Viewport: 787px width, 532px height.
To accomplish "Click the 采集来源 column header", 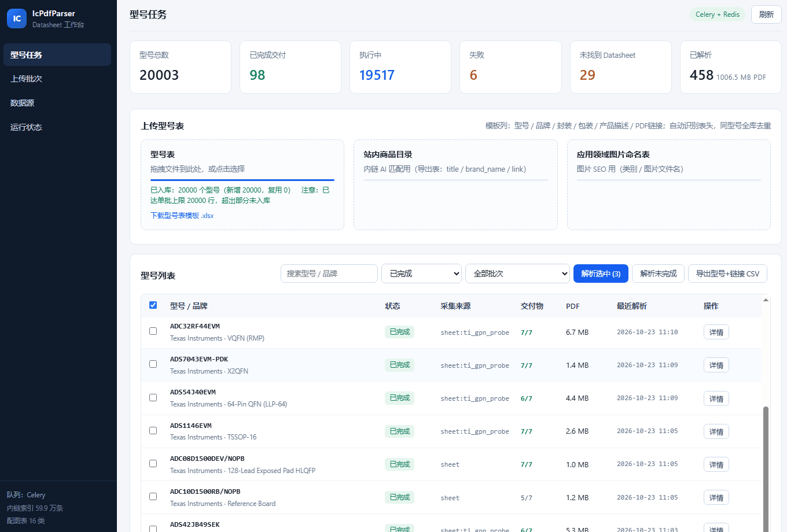I will [455, 306].
